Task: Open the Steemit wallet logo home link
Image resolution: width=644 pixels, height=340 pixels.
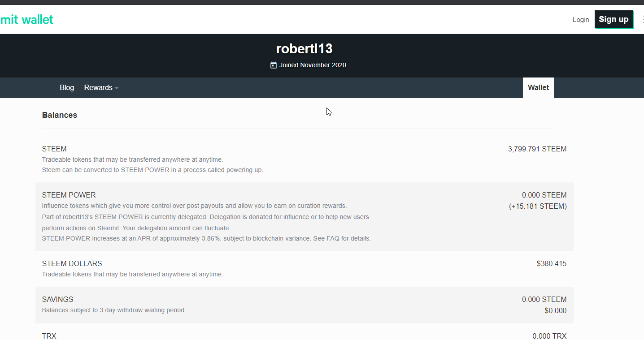Action: pyautogui.click(x=27, y=20)
